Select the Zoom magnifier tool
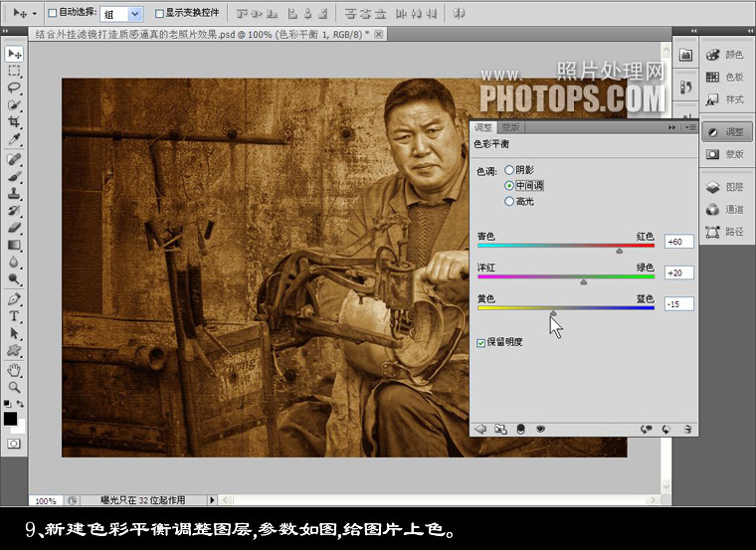This screenshot has height=550, width=756. click(x=15, y=387)
